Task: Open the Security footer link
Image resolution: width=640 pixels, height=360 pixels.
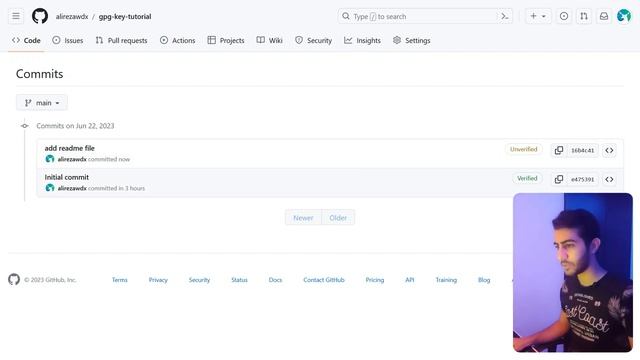Action: coord(199,280)
